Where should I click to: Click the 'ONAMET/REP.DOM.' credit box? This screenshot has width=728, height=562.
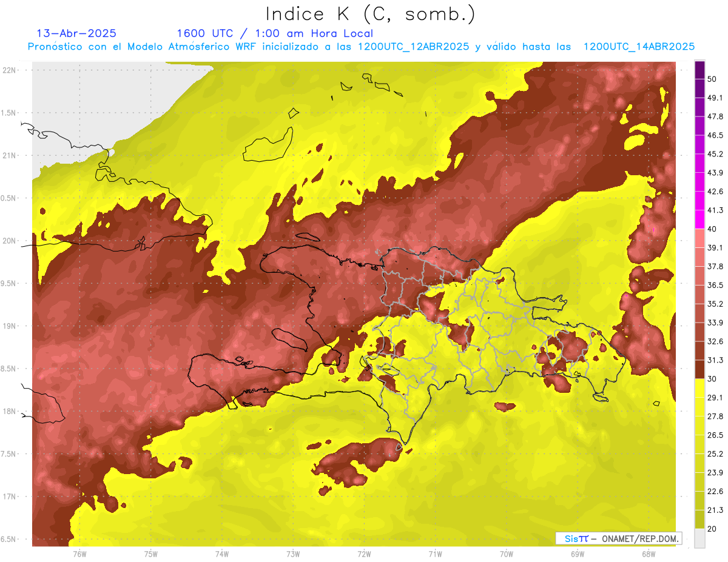point(618,538)
